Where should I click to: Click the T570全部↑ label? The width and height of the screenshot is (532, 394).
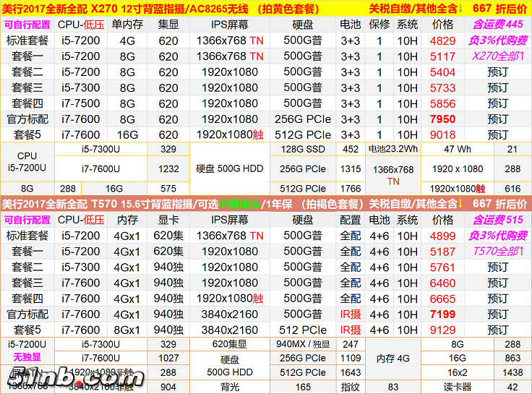(497, 251)
